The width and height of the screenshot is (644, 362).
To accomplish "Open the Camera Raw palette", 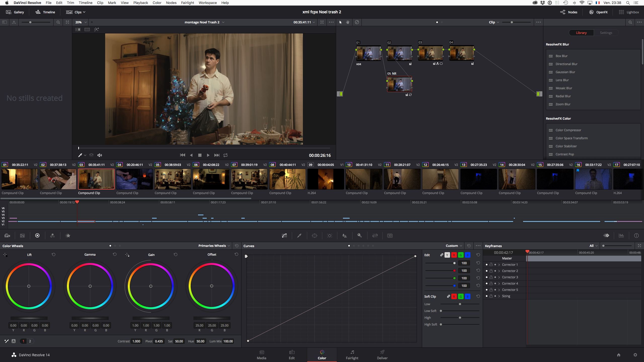I will click(x=7, y=236).
